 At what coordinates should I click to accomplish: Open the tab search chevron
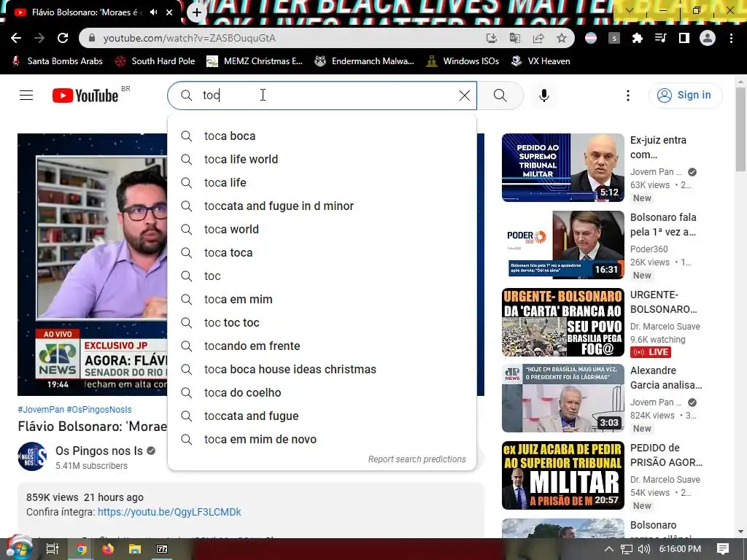(630, 10)
